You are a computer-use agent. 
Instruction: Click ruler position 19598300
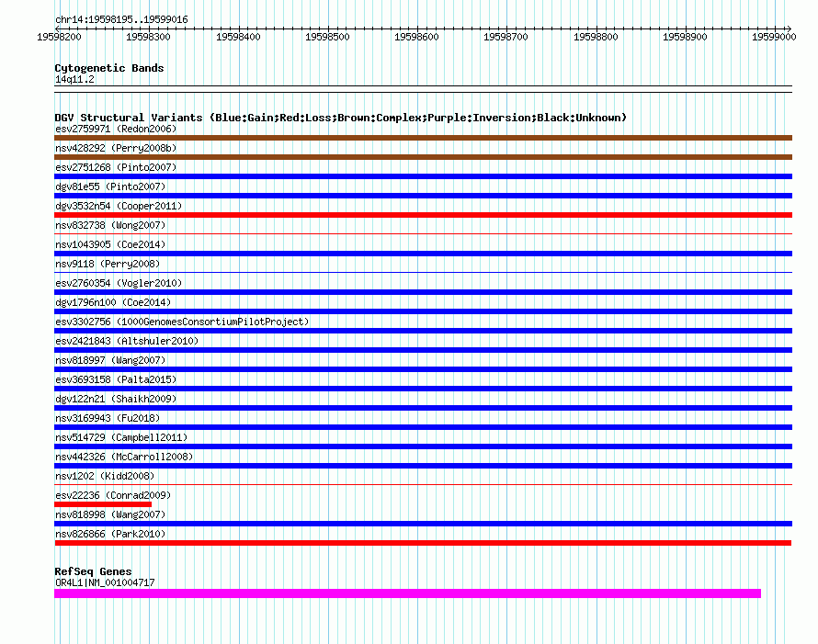tap(148, 37)
